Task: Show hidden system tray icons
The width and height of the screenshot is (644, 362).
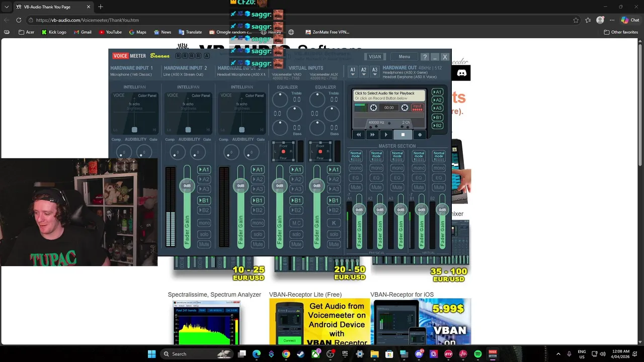Action: 558,354
